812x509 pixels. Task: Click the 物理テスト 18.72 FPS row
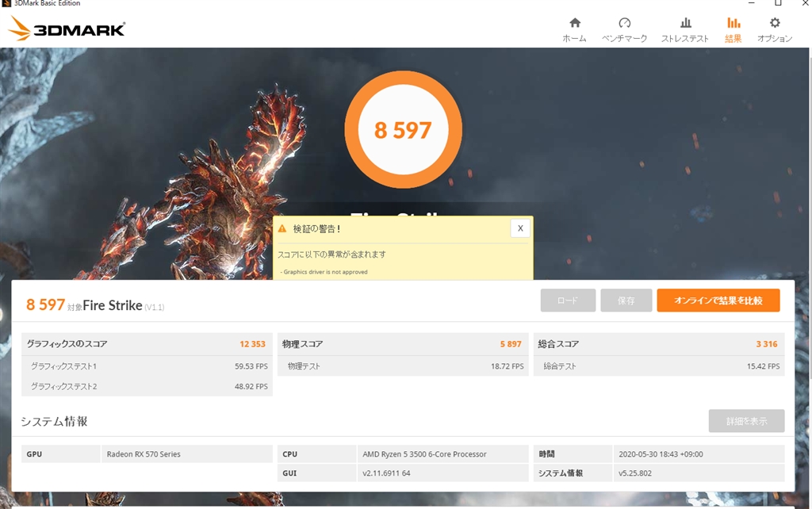[x=403, y=366]
